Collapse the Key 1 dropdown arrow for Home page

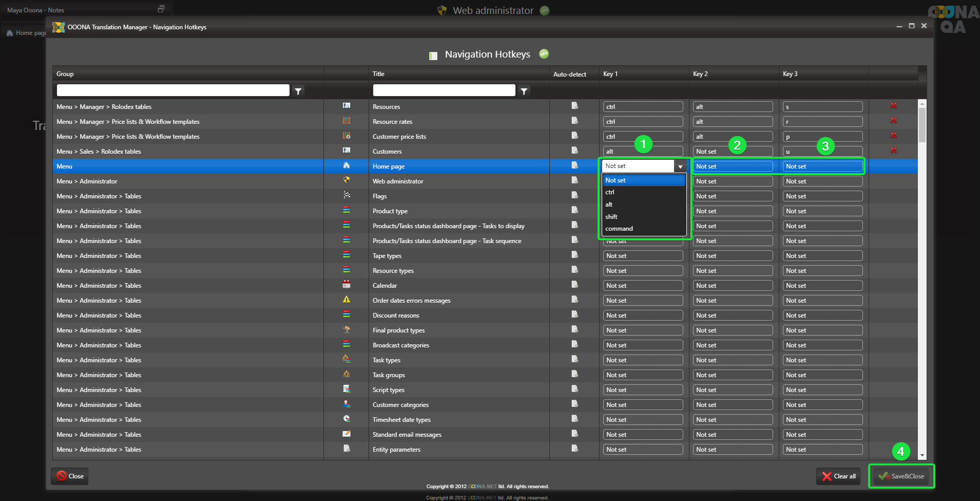click(x=680, y=166)
